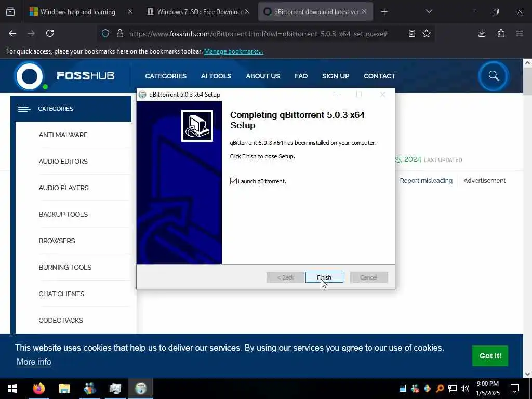Open More info cookie link
This screenshot has width=532, height=399.
(34, 362)
